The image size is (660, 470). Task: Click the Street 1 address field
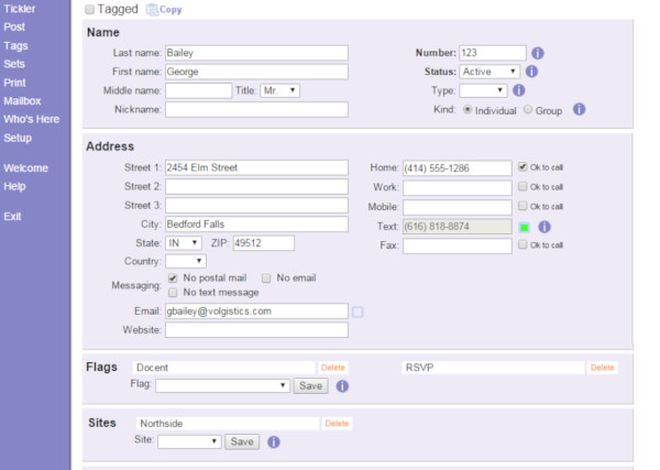257,167
